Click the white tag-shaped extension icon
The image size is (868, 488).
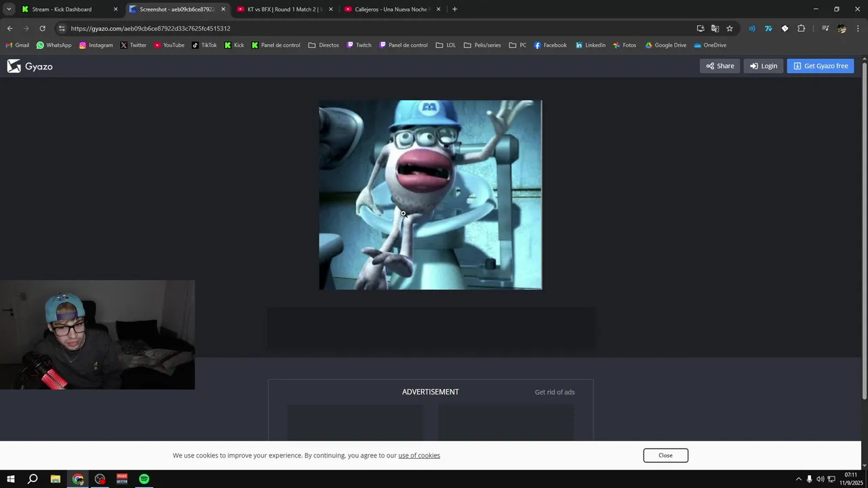pos(785,28)
